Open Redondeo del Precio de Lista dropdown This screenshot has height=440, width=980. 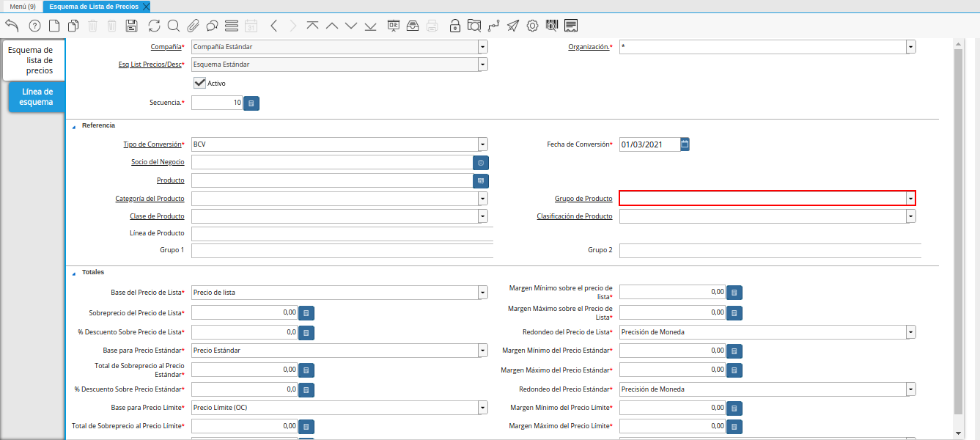[x=910, y=332]
